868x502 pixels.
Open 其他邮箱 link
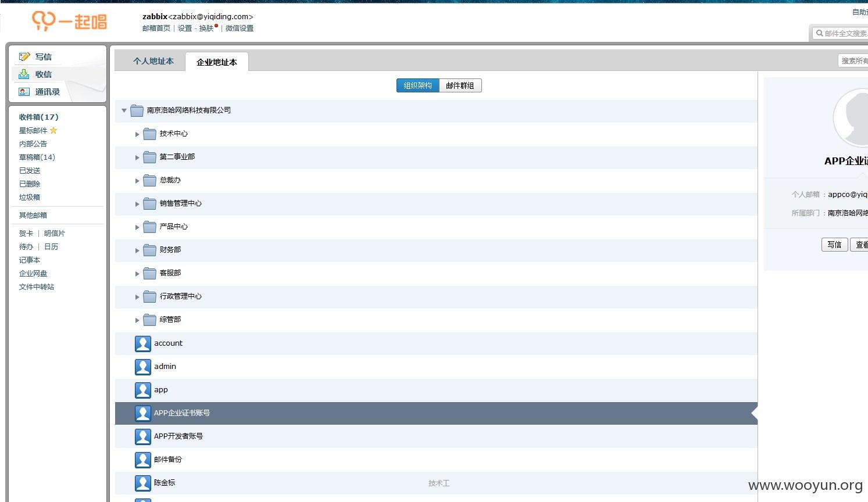(33, 215)
